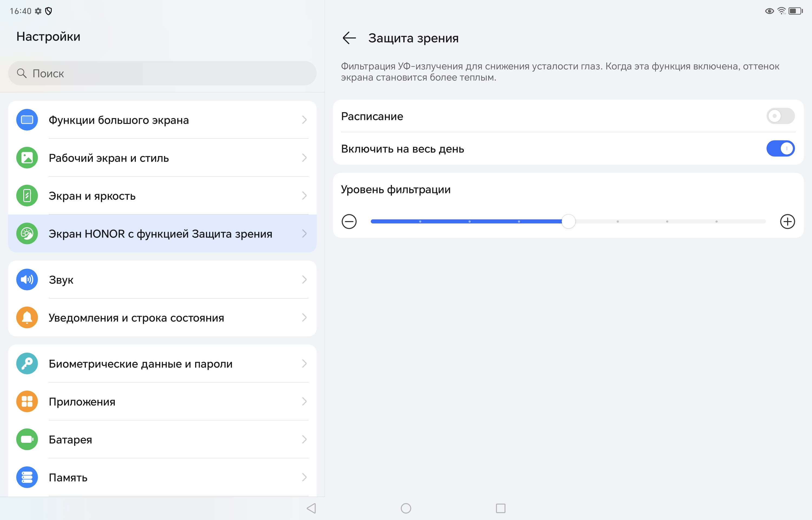Click the orange Приложения grid icon
812x520 pixels.
pyautogui.click(x=27, y=401)
